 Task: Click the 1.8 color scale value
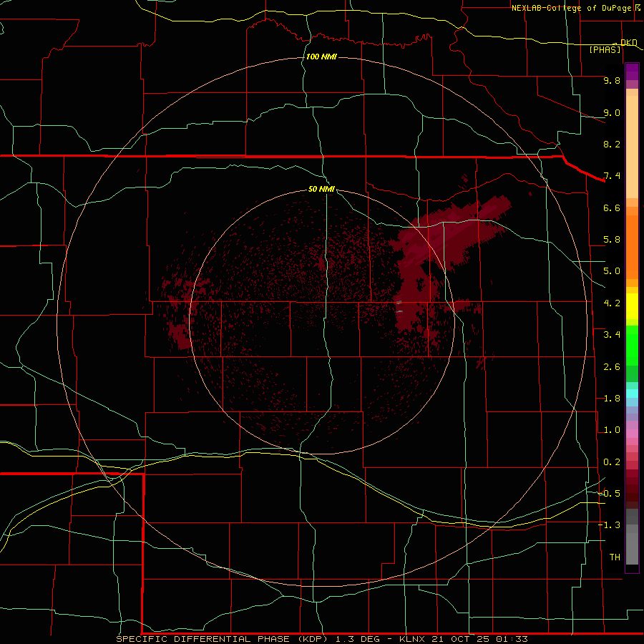612,399
